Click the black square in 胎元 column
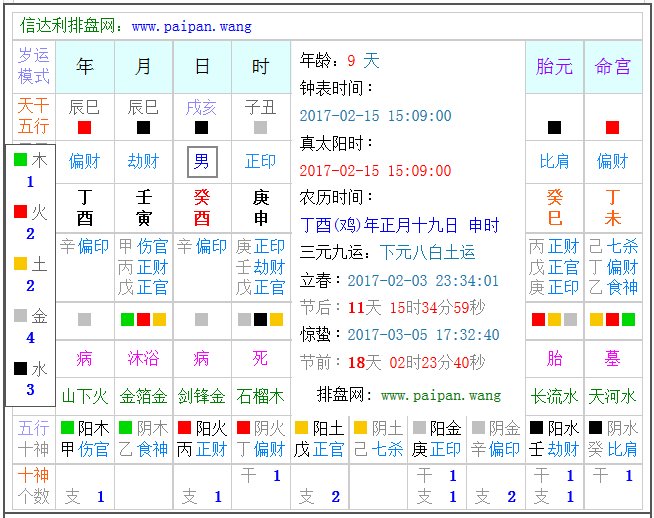The width and height of the screenshot is (654, 518). [554, 128]
